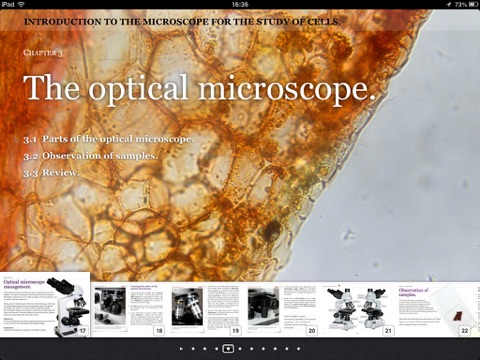Tap the location arrow icon in the status bar

pyautogui.click(x=449, y=4)
